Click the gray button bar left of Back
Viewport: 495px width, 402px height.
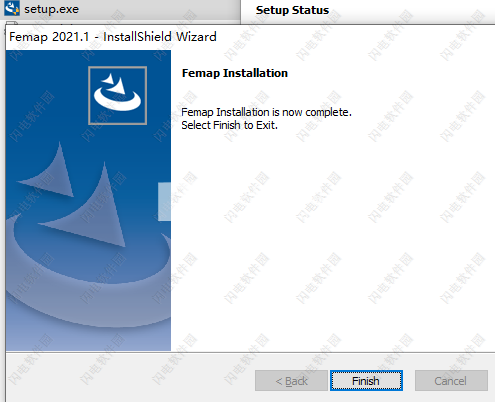(130, 378)
